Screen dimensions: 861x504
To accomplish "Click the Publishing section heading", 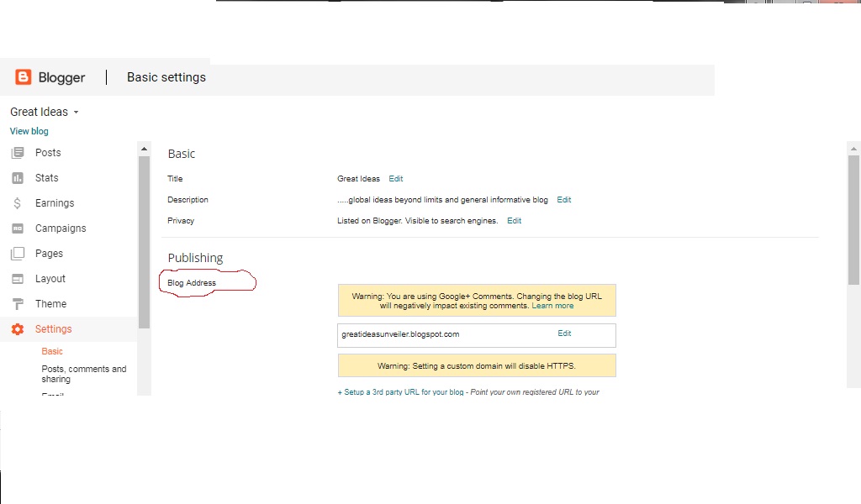I will 195,258.
